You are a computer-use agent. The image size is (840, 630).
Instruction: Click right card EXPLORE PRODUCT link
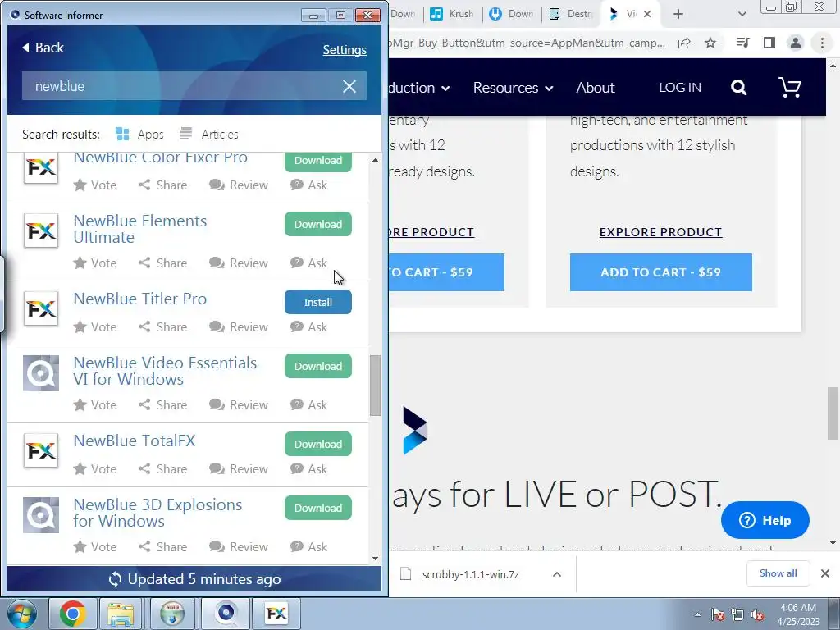(x=660, y=232)
